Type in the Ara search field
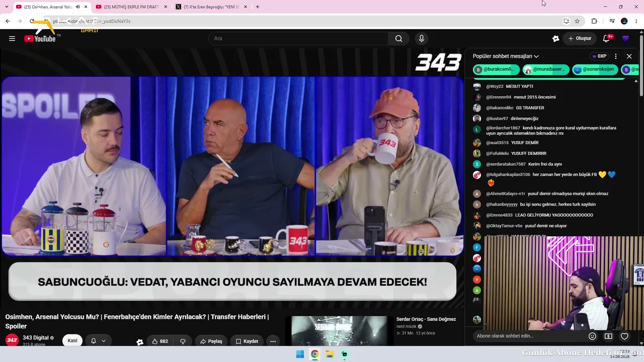644x362 pixels. click(299, 39)
